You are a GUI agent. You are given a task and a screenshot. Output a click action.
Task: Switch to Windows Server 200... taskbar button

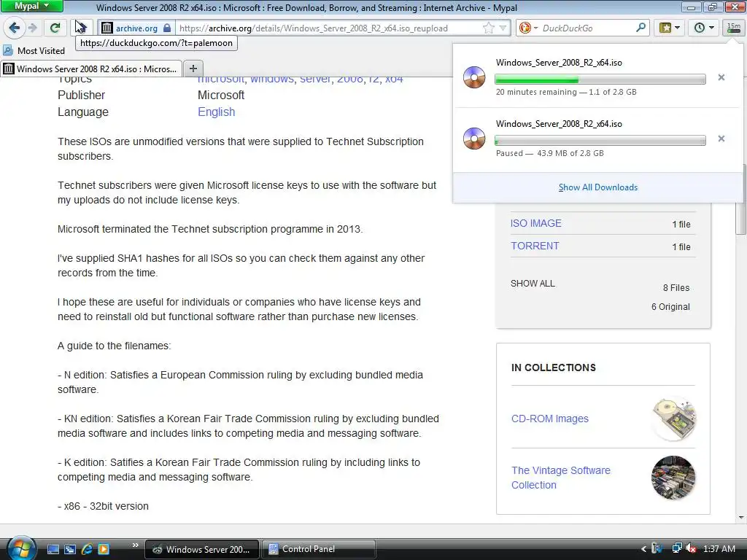201,549
